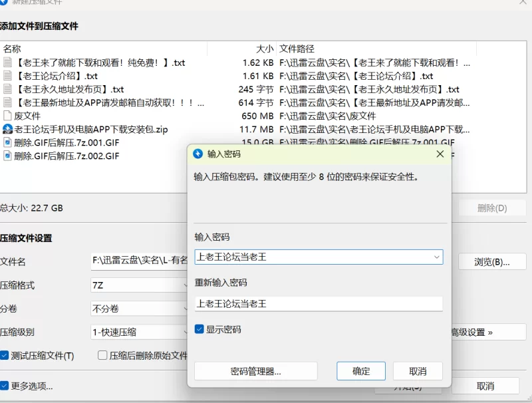Click the file icon of the 1.62 KB txt file
The width and height of the screenshot is (532, 403).
coord(7,63)
